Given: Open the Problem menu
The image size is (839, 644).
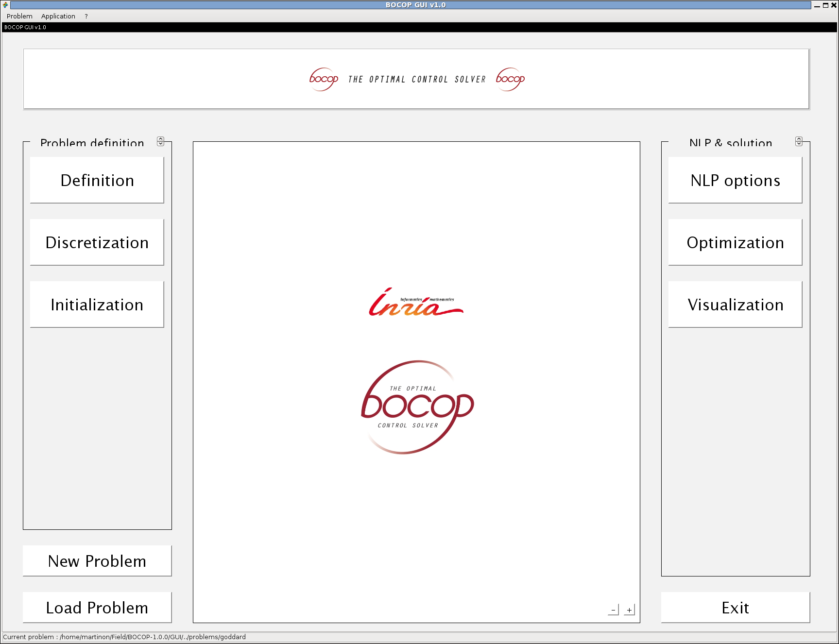Looking at the screenshot, I should click(19, 16).
